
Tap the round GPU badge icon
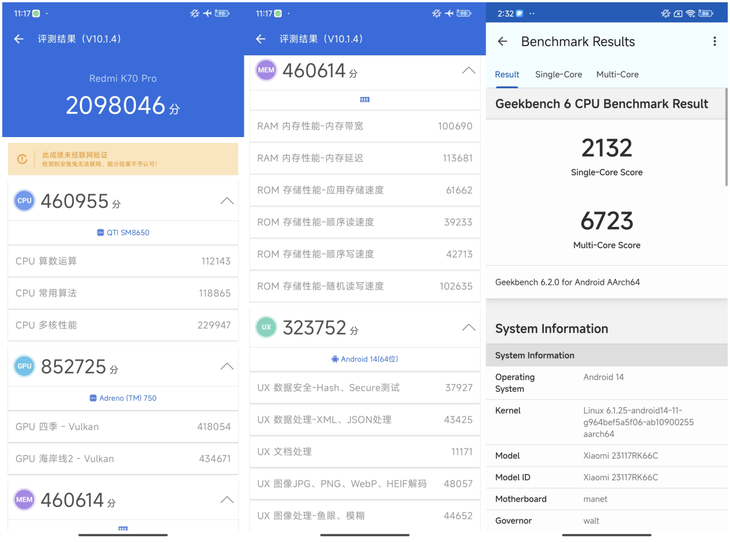24,366
